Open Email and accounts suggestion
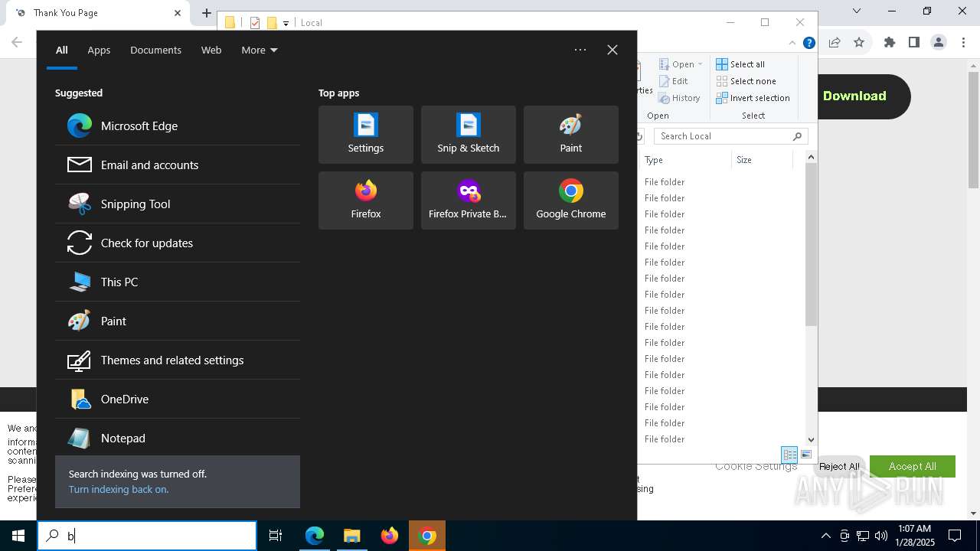Viewport: 980px width, 551px height. point(178,165)
